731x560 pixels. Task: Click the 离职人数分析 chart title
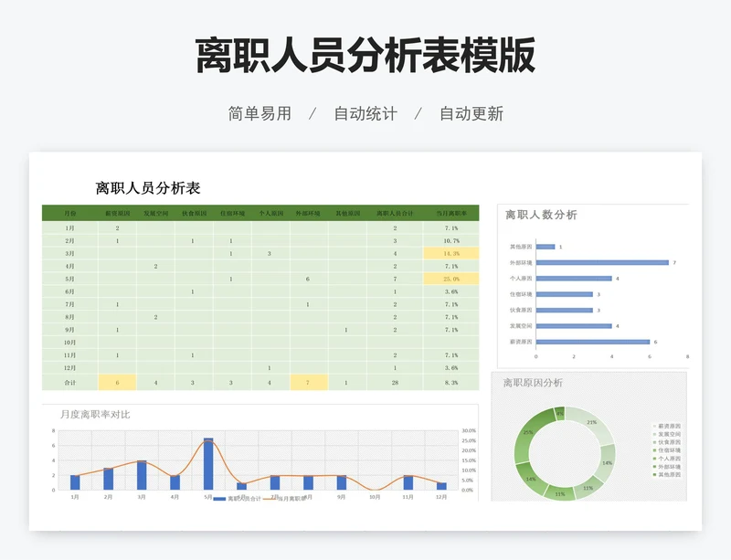pos(541,215)
